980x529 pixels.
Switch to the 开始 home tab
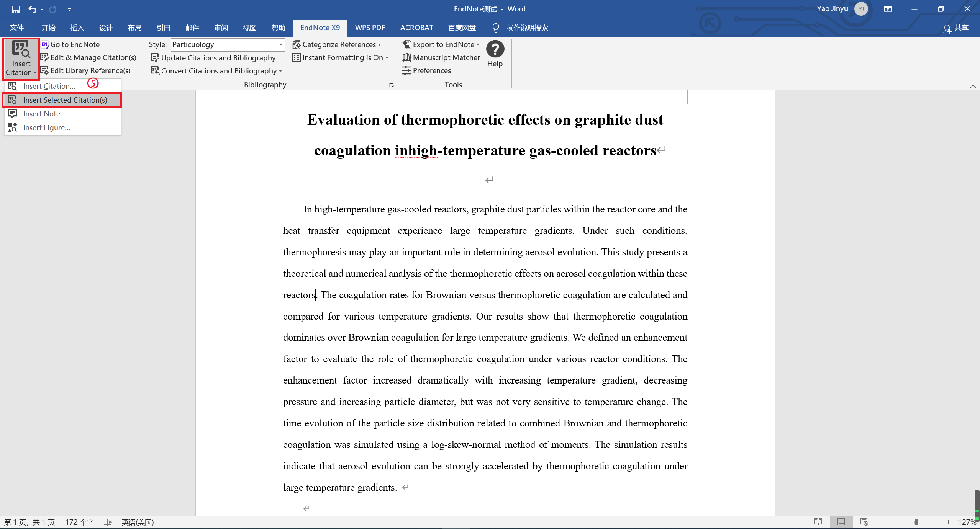pyautogui.click(x=48, y=28)
